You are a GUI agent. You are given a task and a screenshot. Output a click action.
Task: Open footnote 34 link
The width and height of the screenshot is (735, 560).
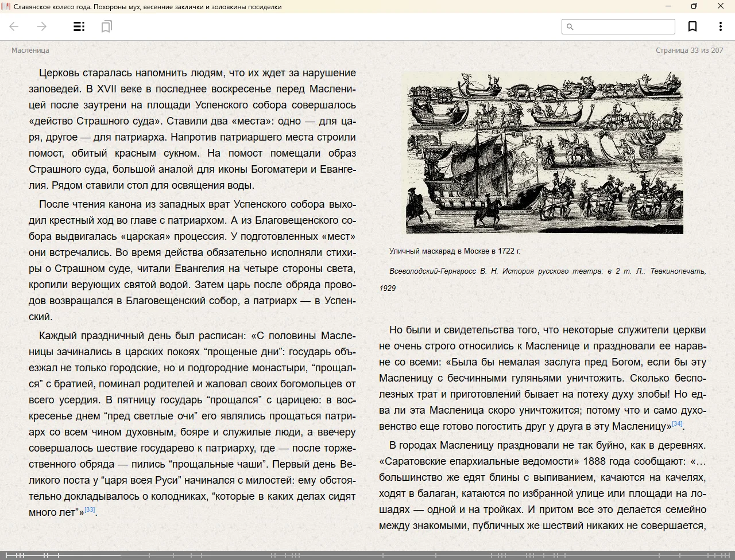[x=677, y=423]
